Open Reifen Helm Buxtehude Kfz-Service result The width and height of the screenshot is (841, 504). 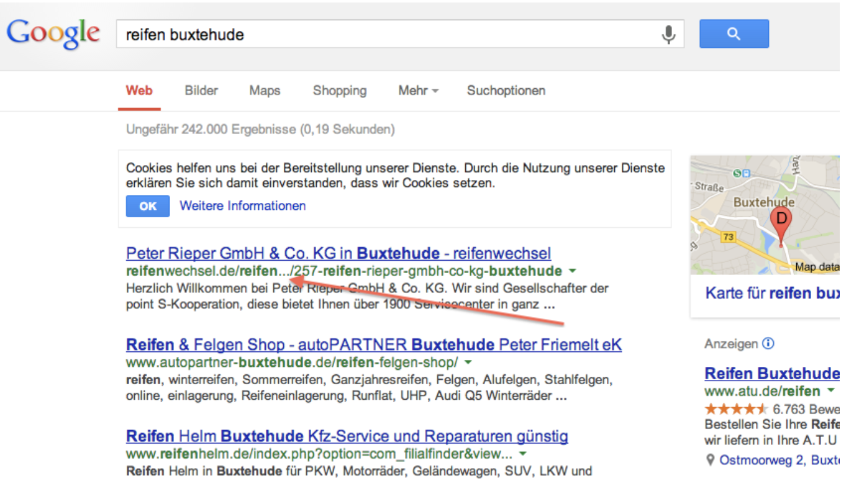(347, 436)
